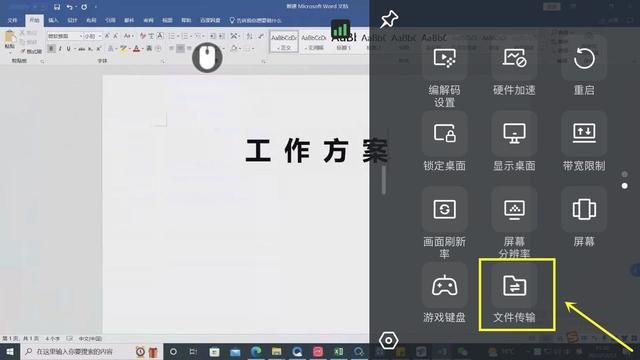
Task: Switch to the Insert (插入) ribbon tab
Action: click(x=53, y=20)
